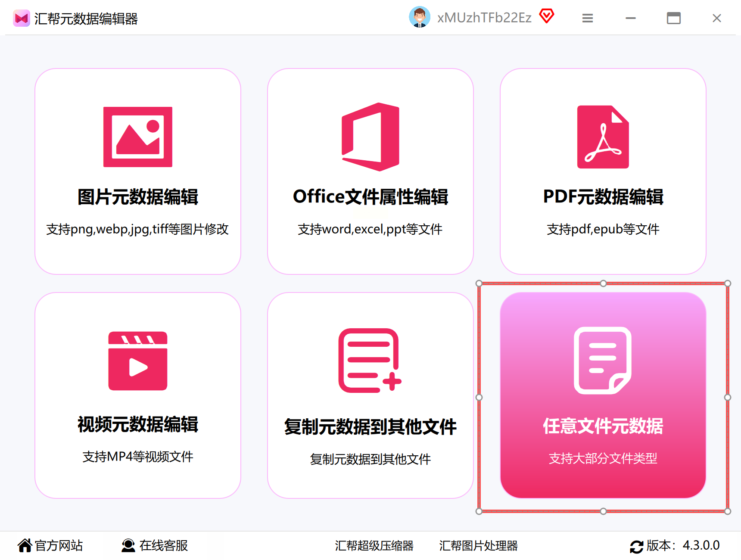The image size is (741, 560).
Task: Close the application window
Action: coord(717,18)
